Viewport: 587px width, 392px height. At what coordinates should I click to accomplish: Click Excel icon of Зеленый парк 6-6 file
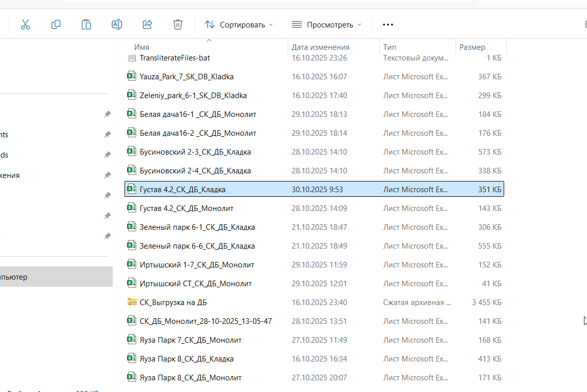132,245
